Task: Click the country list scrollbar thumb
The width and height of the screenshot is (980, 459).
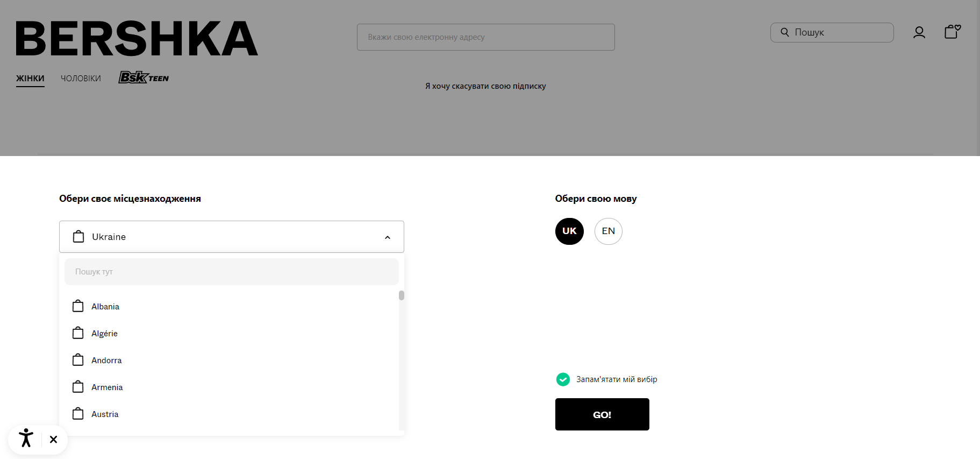Action: point(402,295)
